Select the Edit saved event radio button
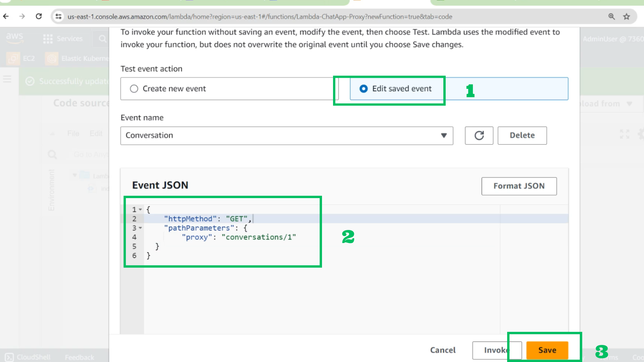The width and height of the screenshot is (644, 362). tap(364, 88)
